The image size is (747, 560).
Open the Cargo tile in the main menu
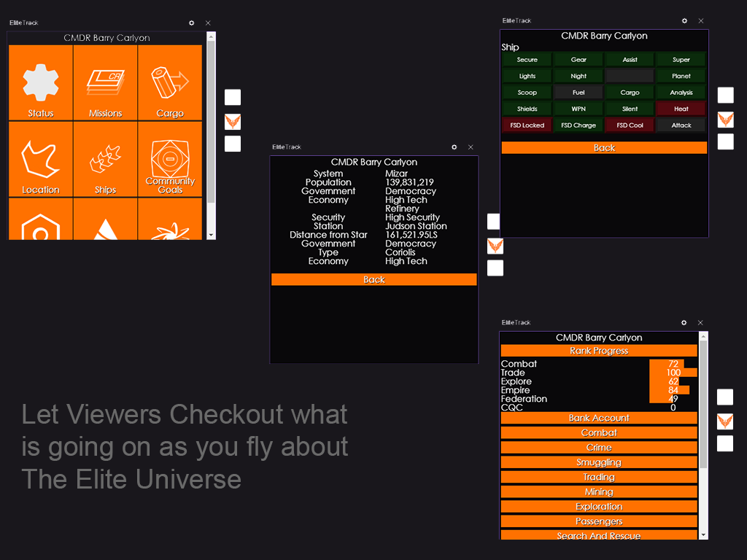170,83
